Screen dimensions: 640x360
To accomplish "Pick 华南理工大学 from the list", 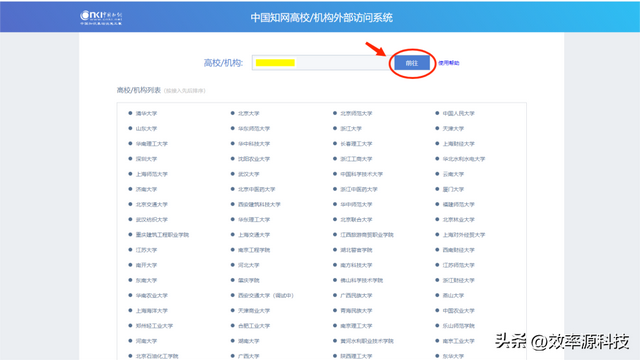I will (151, 144).
